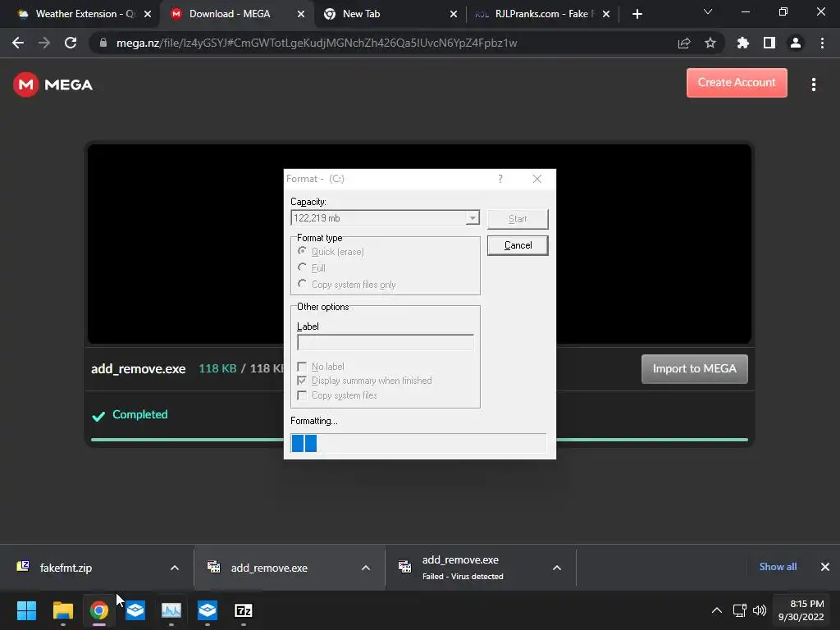The height and width of the screenshot is (630, 840).
Task: Open the MEGA page three-dot menu
Action: (x=813, y=84)
